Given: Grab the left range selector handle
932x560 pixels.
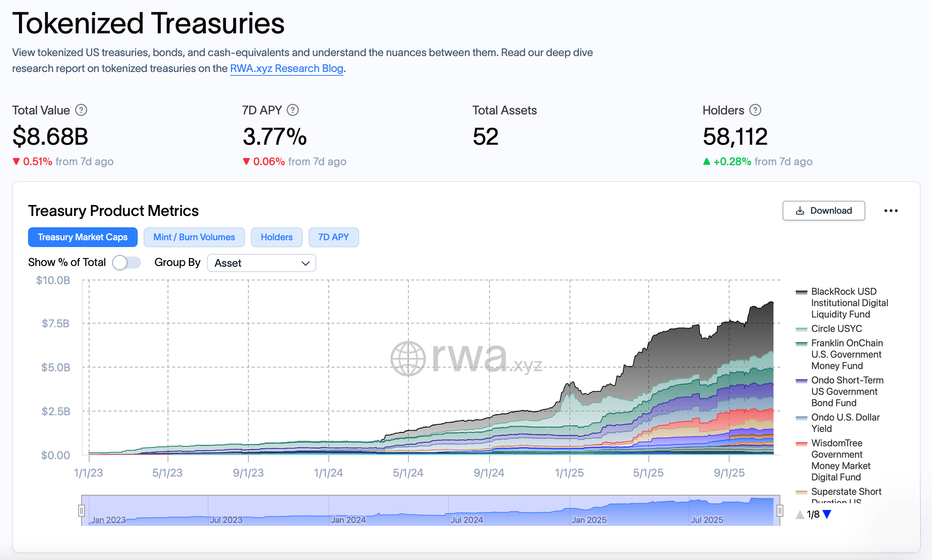Looking at the screenshot, I should pos(81,511).
